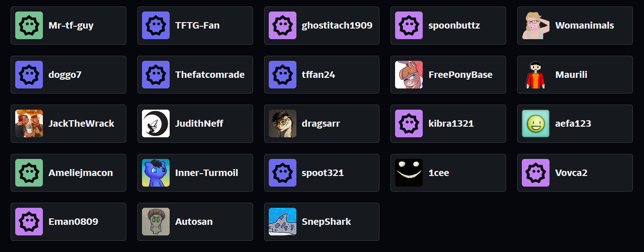Go to JackTheWrack username link

coord(81,123)
